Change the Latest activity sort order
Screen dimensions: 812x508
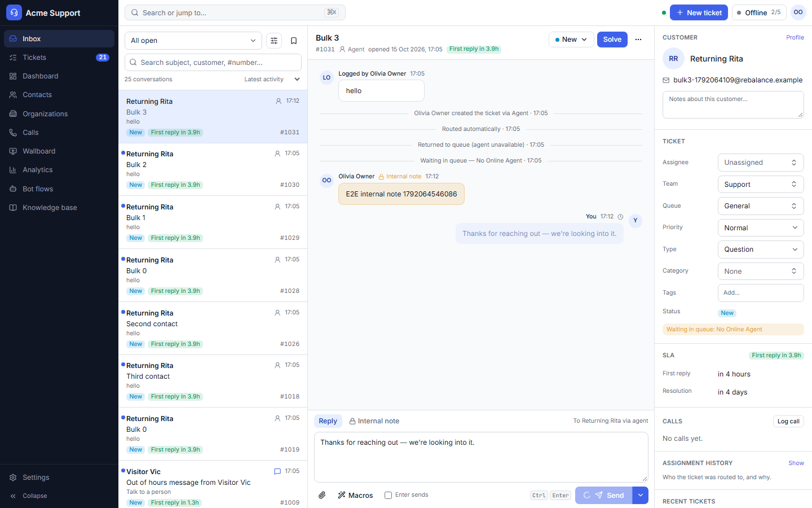tap(272, 80)
